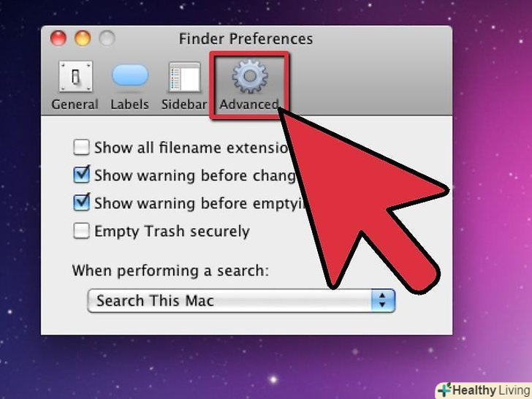Select the Advanced gear icon

(250, 76)
